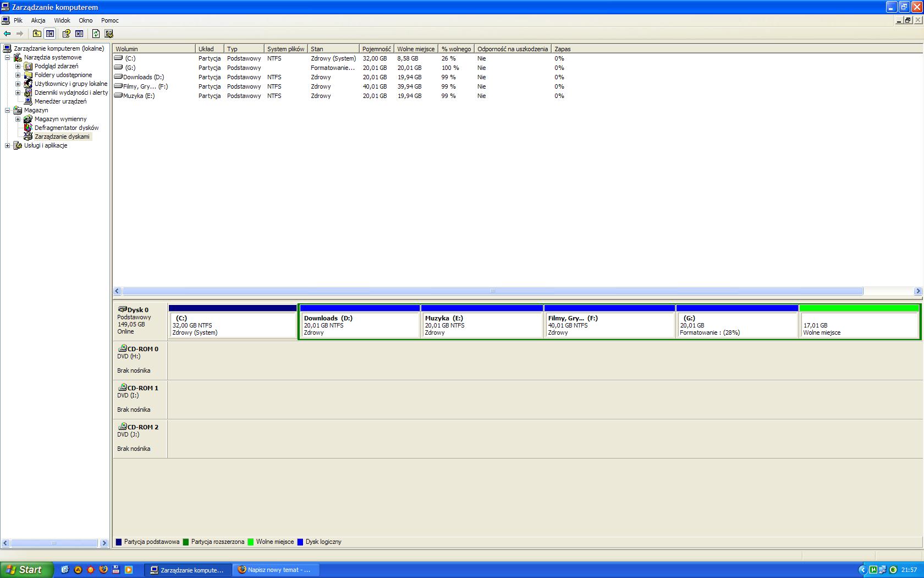Click the green Refresh toolbar icon
Image resolution: width=924 pixels, height=578 pixels.
coord(96,34)
